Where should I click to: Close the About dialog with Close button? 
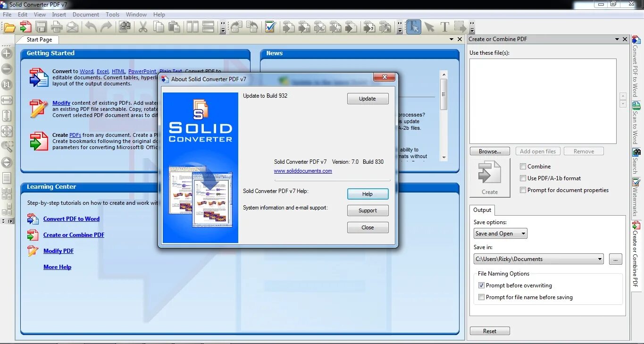point(368,227)
